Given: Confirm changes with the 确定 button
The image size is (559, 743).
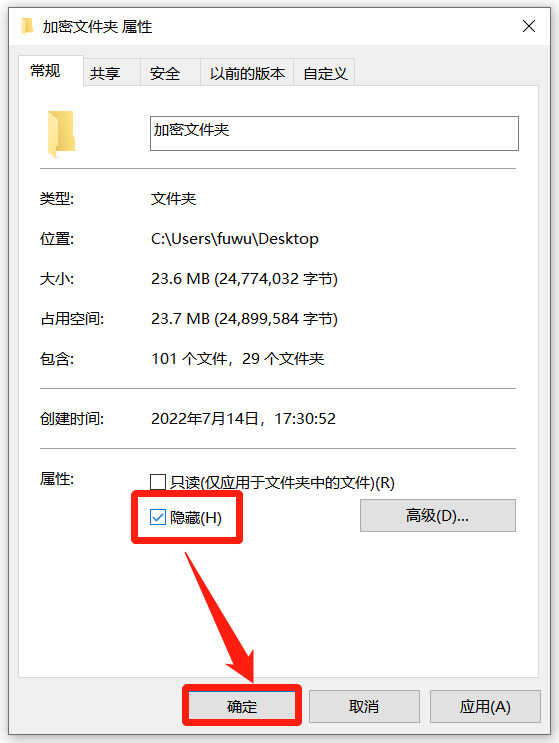Looking at the screenshot, I should [242, 706].
